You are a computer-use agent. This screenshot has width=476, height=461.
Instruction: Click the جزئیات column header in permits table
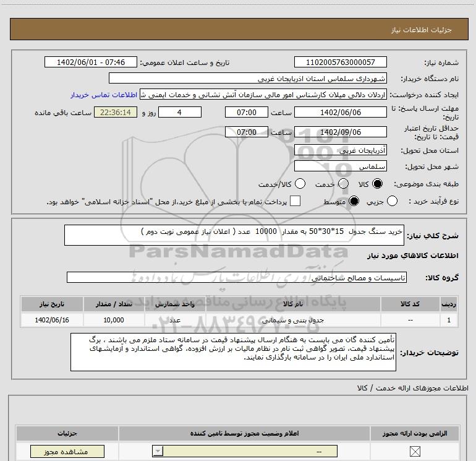[67, 433]
